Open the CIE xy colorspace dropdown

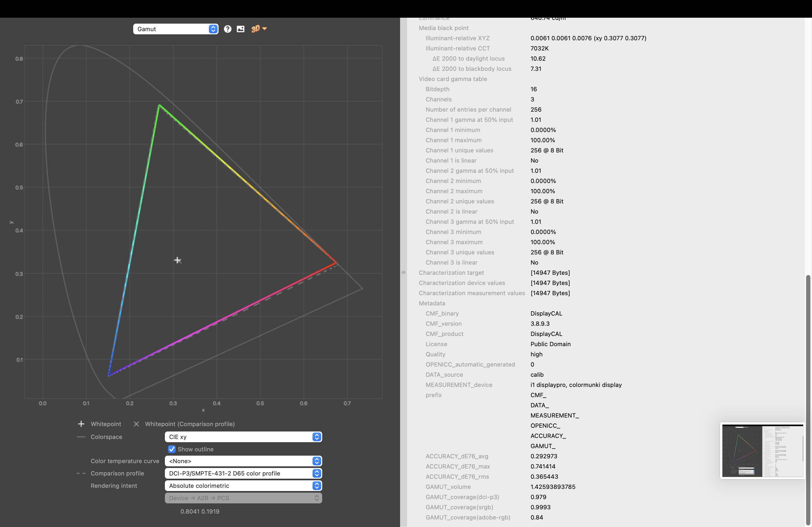243,437
